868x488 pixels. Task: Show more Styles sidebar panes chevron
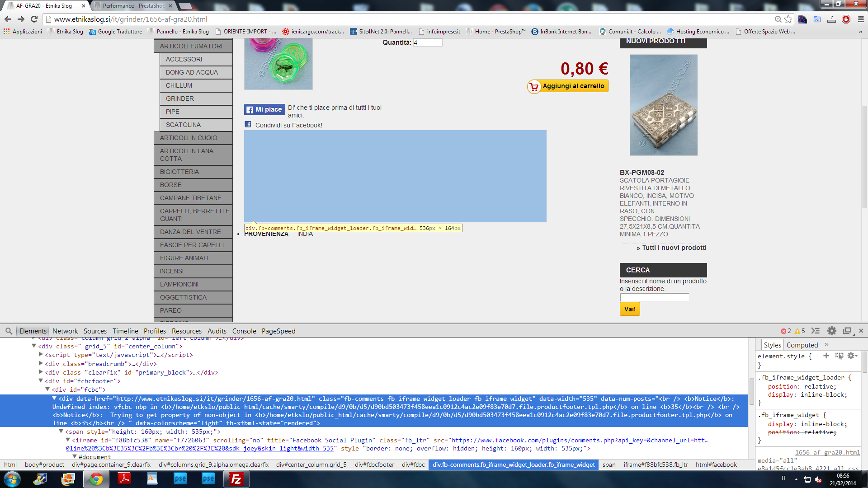coord(826,345)
